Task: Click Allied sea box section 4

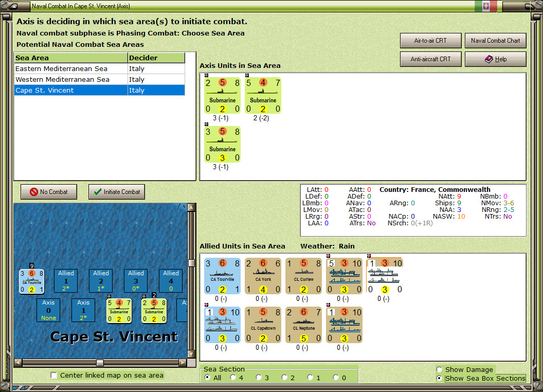Action: 171,281
